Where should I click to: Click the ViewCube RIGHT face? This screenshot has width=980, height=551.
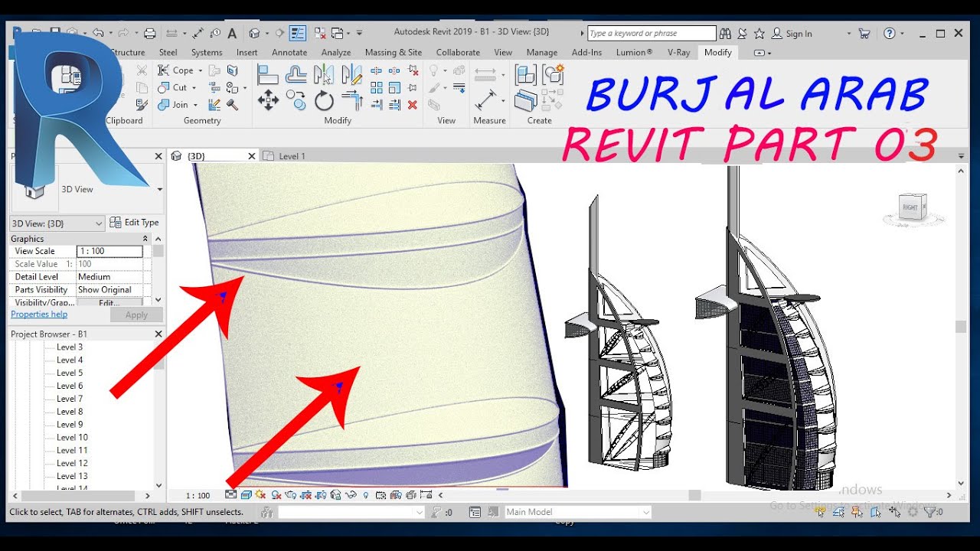[910, 207]
